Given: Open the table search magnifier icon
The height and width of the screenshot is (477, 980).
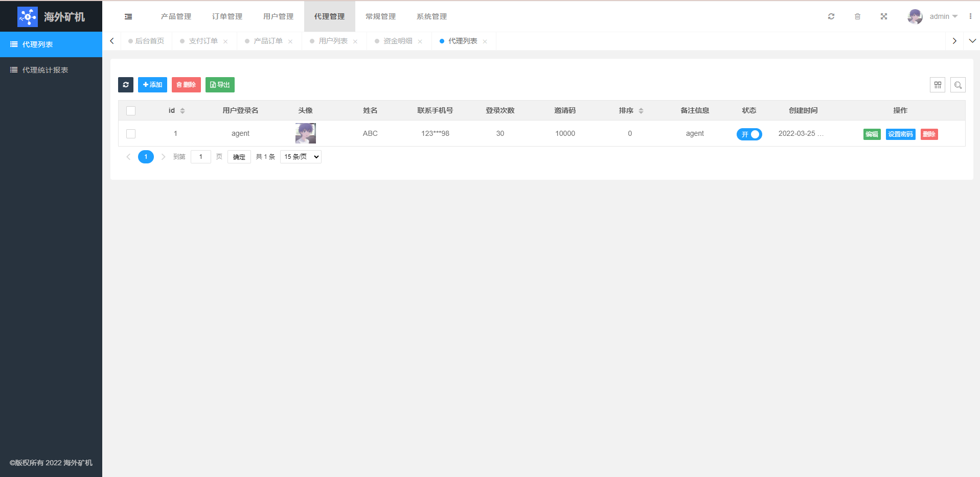Looking at the screenshot, I should 958,85.
